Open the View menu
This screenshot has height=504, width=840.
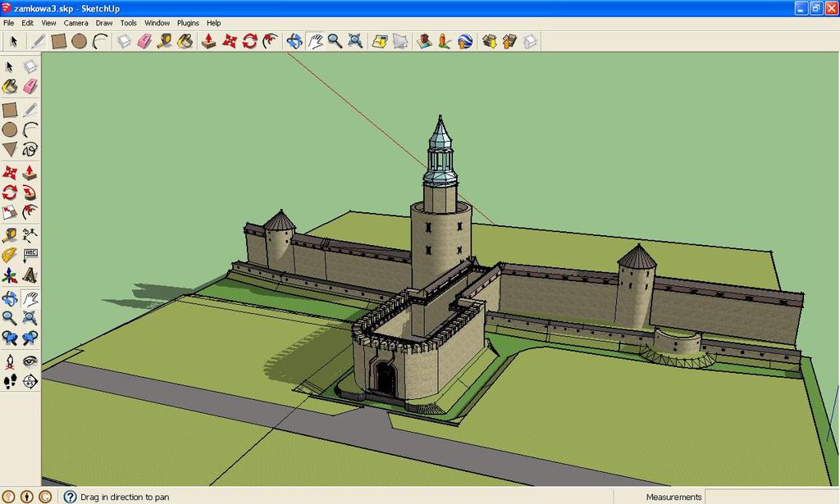click(48, 23)
